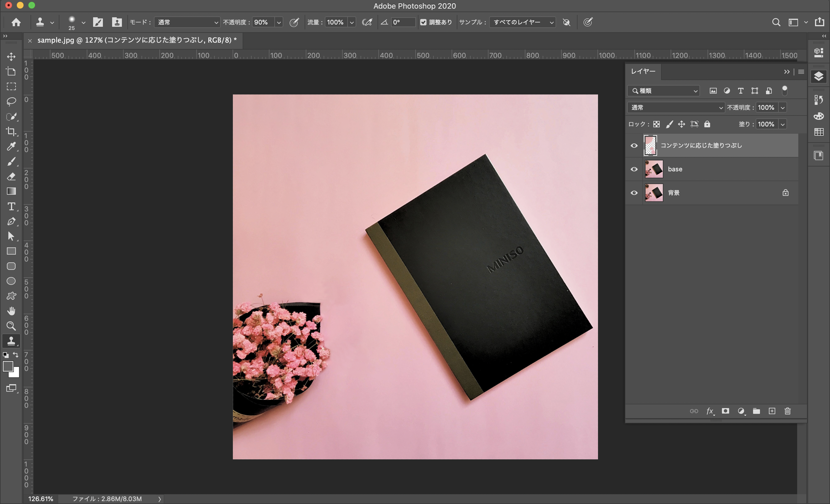Select the Crop tool
The height and width of the screenshot is (504, 830).
(x=11, y=131)
